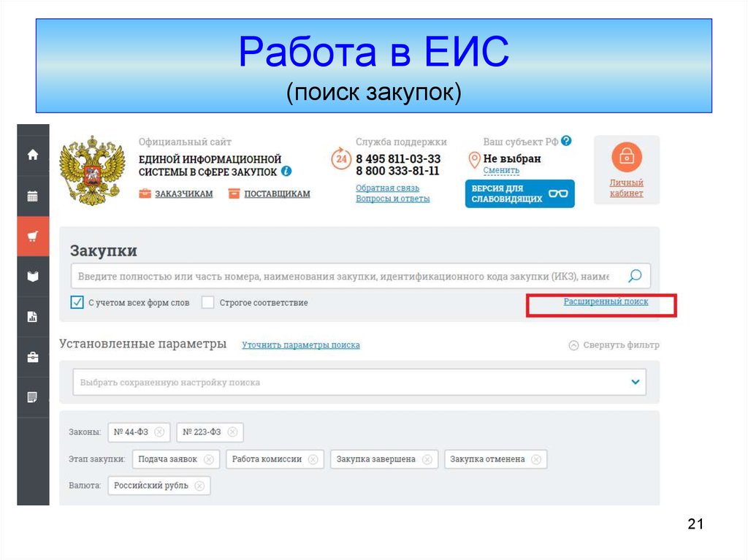Toggle С учетом всех форм слов checkbox

coord(77,302)
